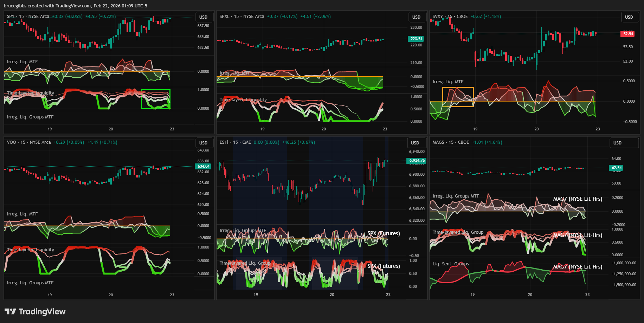Image resolution: width=644 pixels, height=323 pixels.
Task: Open the USD currency dropdown on VOO chart
Action: click(x=204, y=143)
